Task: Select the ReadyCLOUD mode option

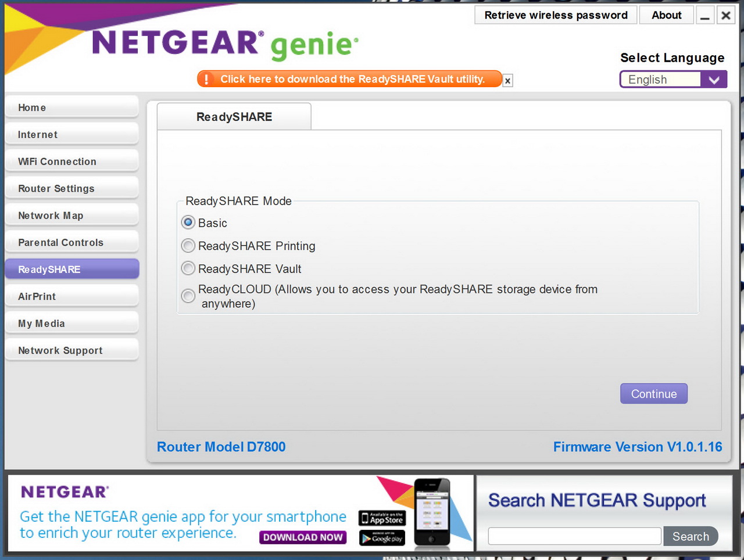Action: (x=188, y=296)
